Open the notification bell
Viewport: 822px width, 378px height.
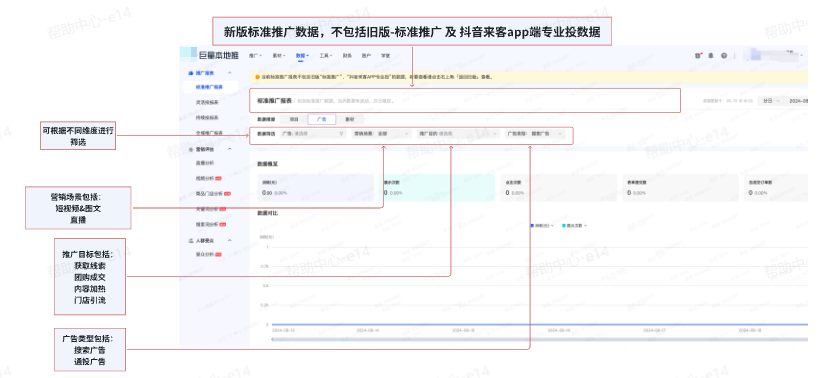[711, 55]
